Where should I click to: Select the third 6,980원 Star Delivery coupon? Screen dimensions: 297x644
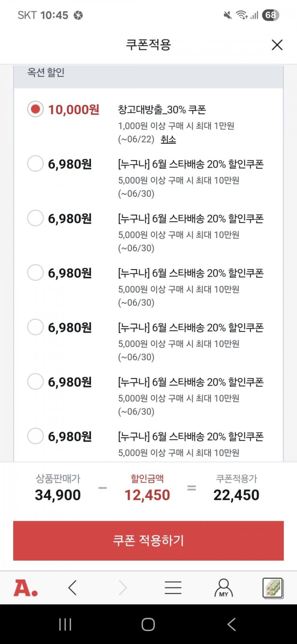[35, 273]
